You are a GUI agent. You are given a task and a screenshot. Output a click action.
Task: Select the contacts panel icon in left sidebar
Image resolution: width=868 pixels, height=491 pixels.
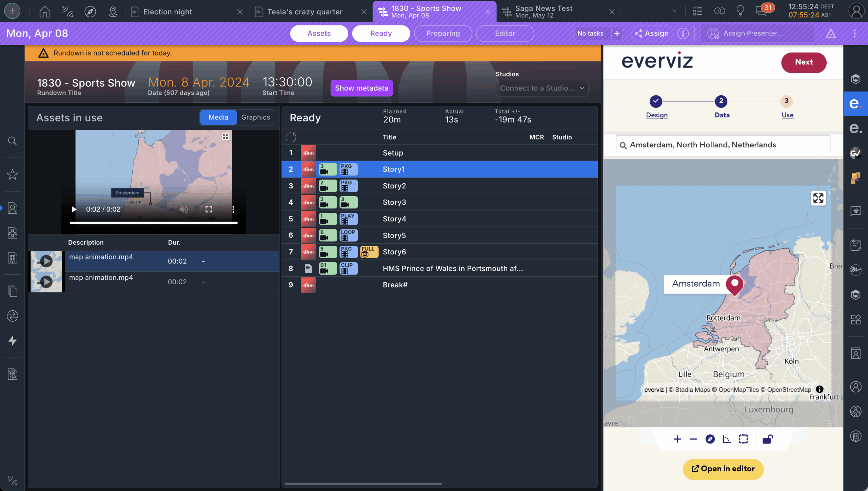(12, 208)
